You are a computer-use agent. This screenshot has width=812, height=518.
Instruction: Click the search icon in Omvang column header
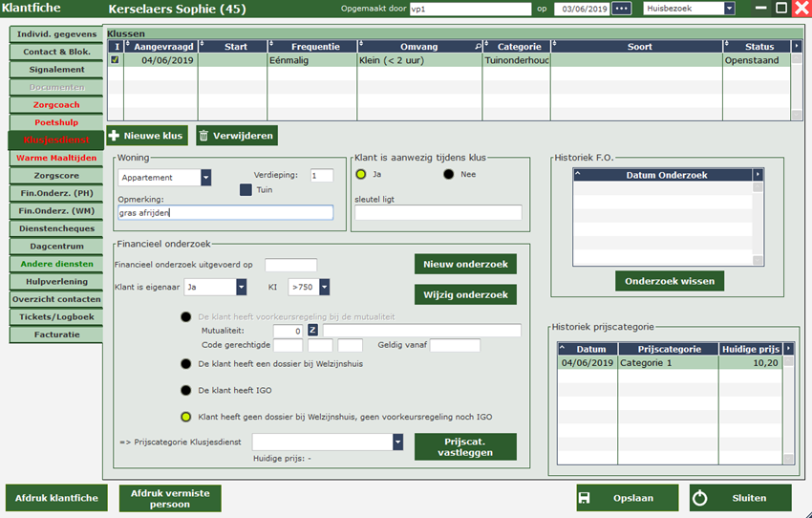(478, 46)
